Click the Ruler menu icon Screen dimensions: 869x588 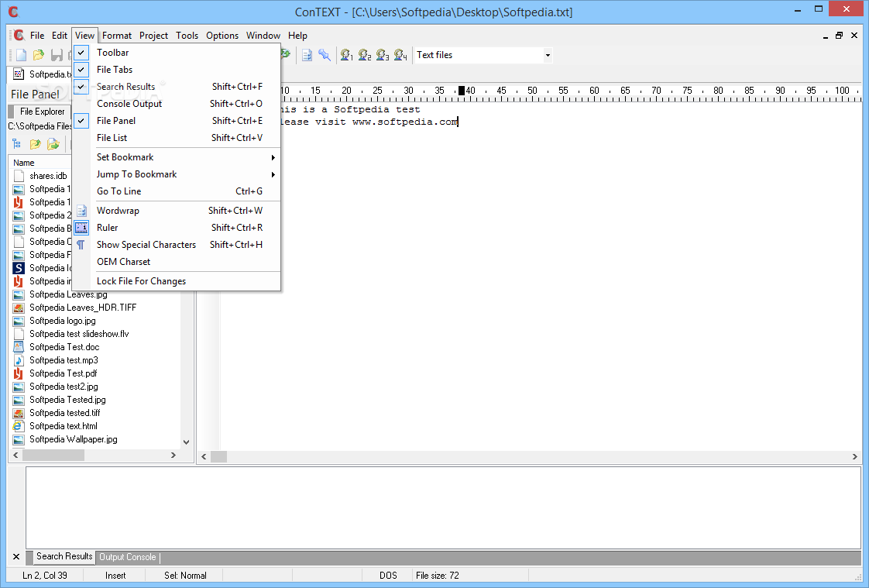pos(81,228)
